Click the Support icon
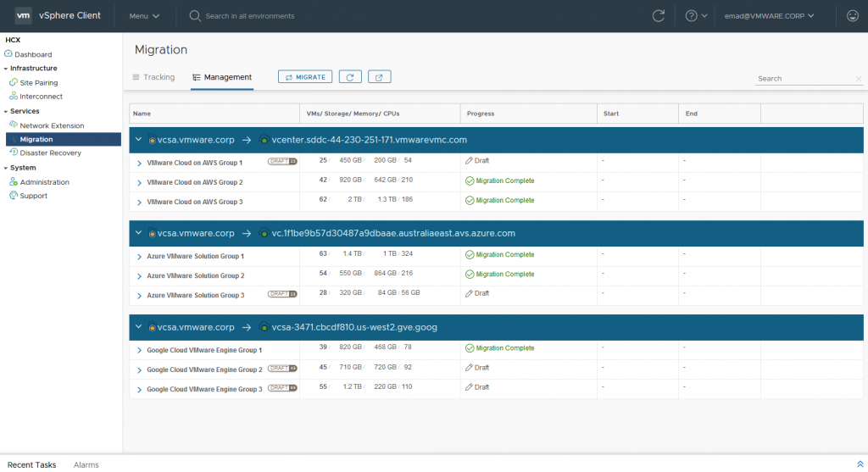868x472 pixels. pos(14,196)
